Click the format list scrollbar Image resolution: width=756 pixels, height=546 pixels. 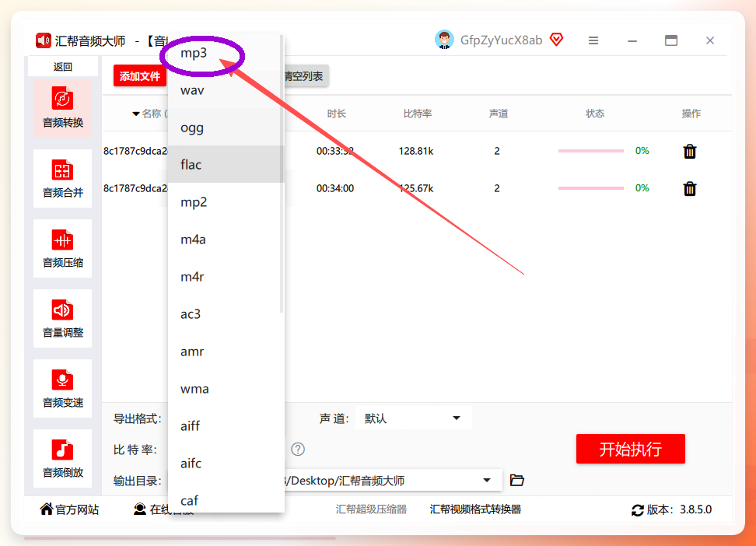pos(282,173)
